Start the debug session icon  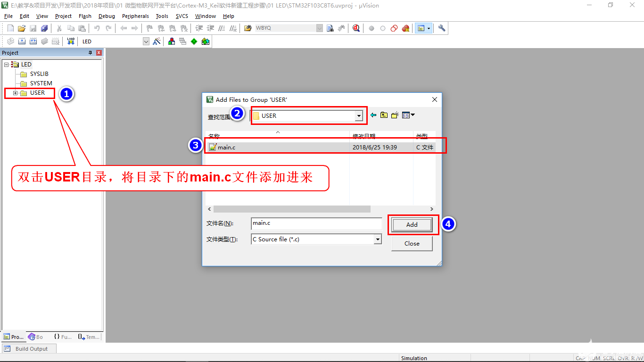[356, 28]
